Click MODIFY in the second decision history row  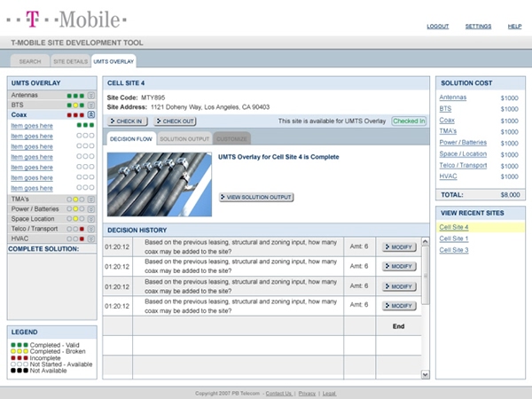[399, 266]
